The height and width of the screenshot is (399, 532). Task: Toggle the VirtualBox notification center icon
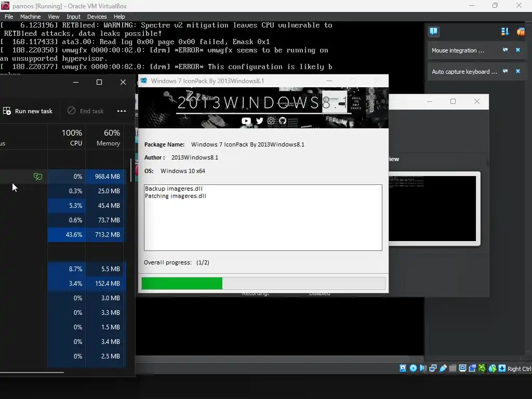[x=433, y=32]
